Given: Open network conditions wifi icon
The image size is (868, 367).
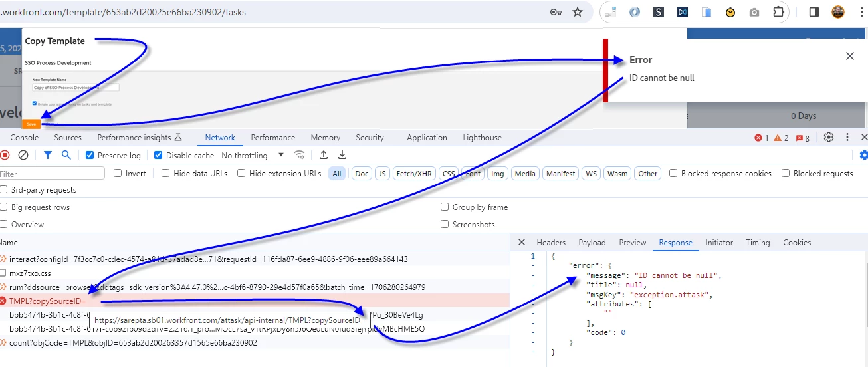Looking at the screenshot, I should (x=300, y=155).
